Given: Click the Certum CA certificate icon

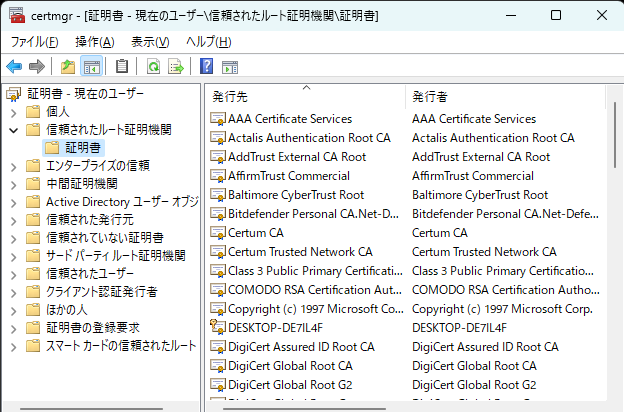Looking at the screenshot, I should point(218,232).
